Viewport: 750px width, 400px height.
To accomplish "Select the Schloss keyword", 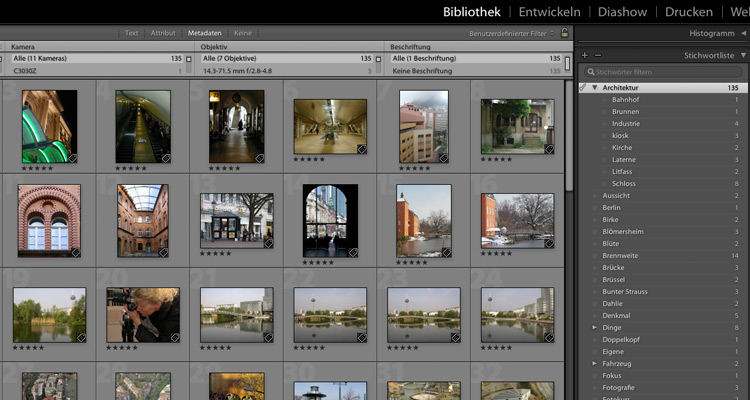I will click(x=624, y=183).
